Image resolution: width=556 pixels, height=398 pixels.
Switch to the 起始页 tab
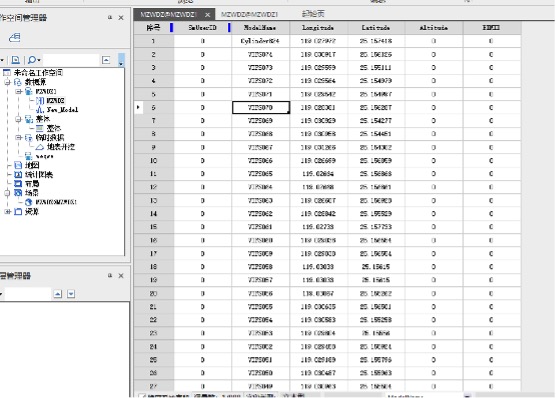(x=313, y=14)
